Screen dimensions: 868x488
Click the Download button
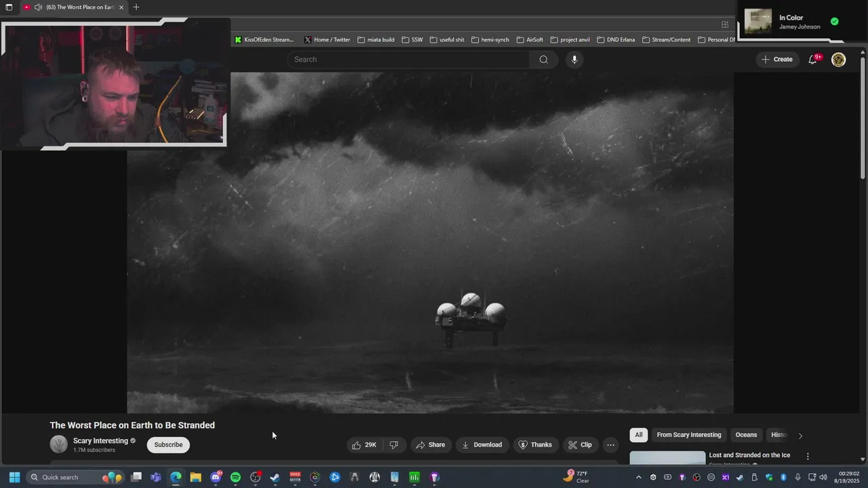[x=481, y=445]
